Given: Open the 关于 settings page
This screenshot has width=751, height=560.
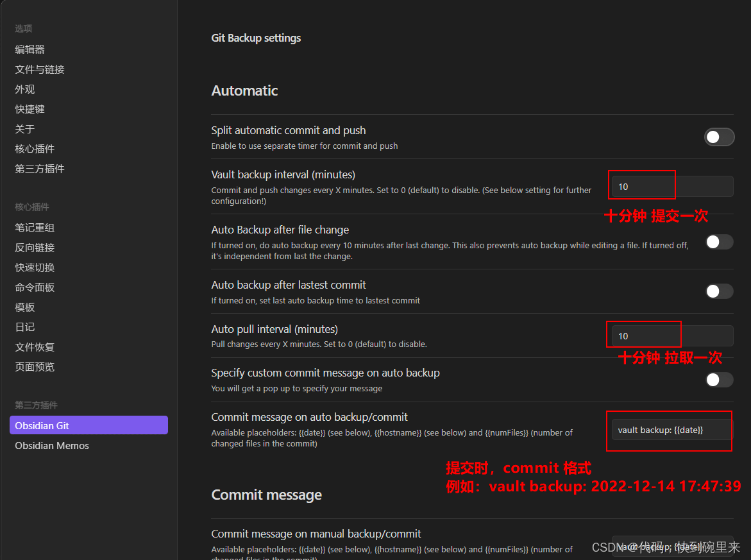Looking at the screenshot, I should [x=25, y=129].
